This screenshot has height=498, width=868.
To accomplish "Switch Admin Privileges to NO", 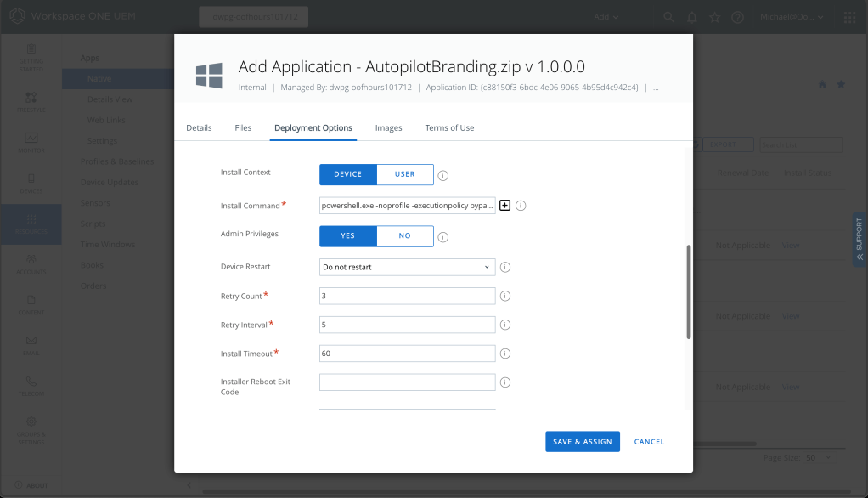I will coord(405,236).
